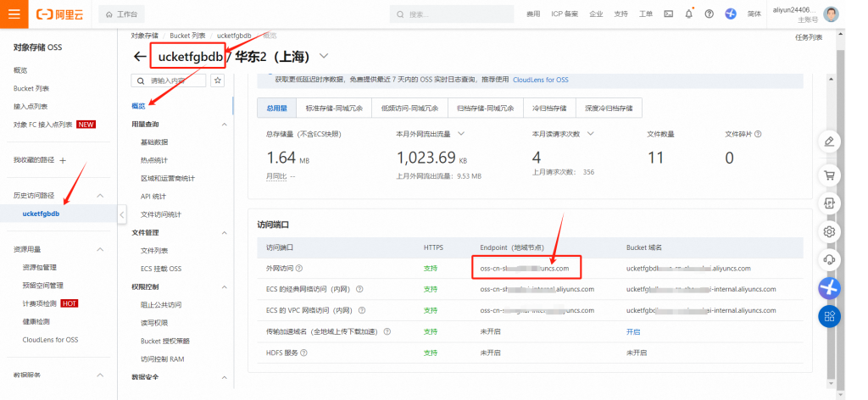
Task: Expand the bucket switcher chevron after 华东2（上海）
Action: pyautogui.click(x=324, y=57)
